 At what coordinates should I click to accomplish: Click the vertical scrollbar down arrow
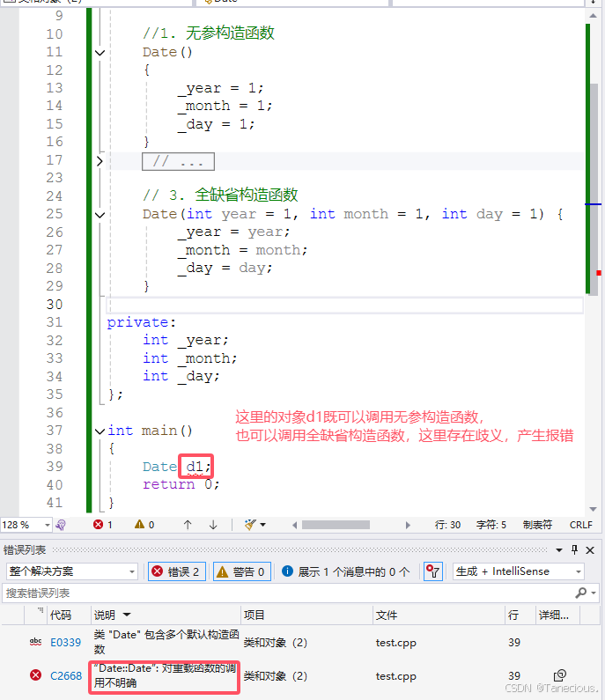coord(594,509)
